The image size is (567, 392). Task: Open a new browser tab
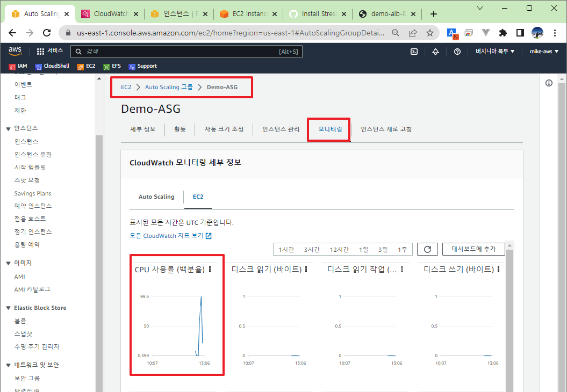pos(434,14)
